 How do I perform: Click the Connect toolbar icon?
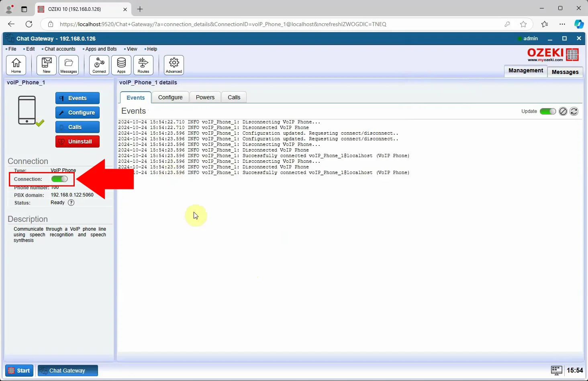99,65
